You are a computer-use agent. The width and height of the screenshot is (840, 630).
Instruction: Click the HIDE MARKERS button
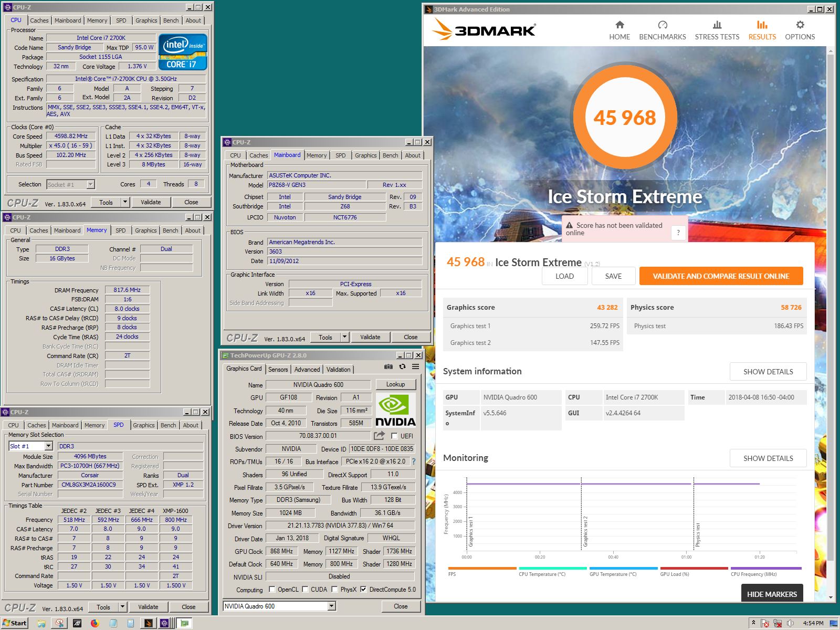point(772,594)
